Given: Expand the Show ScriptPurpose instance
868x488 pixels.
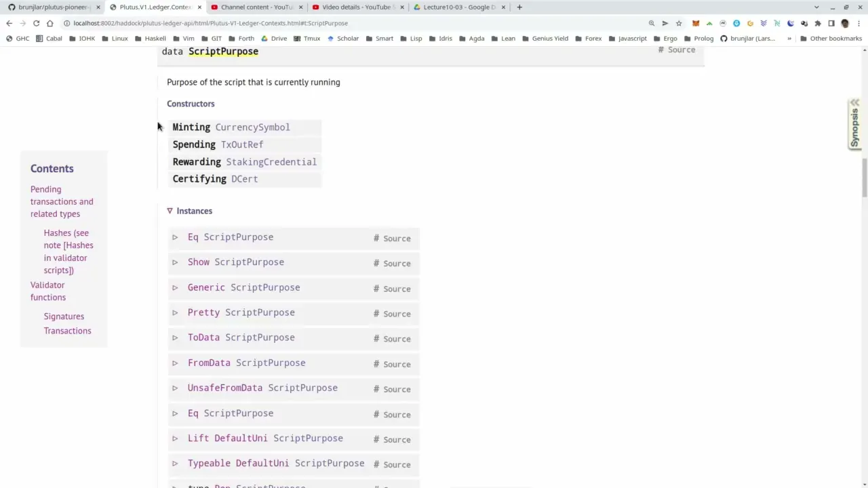Looking at the screenshot, I should click(175, 262).
